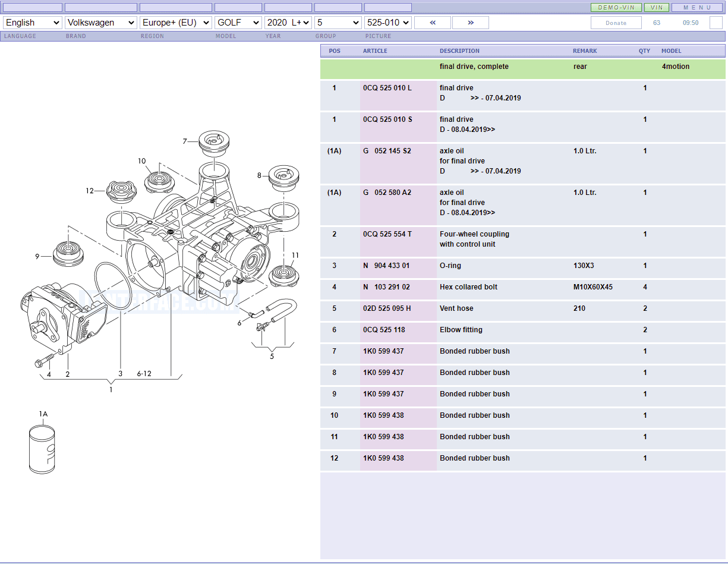The width and height of the screenshot is (728, 564).
Task: Select article 0CQ 525 554 T
Action: [387, 234]
